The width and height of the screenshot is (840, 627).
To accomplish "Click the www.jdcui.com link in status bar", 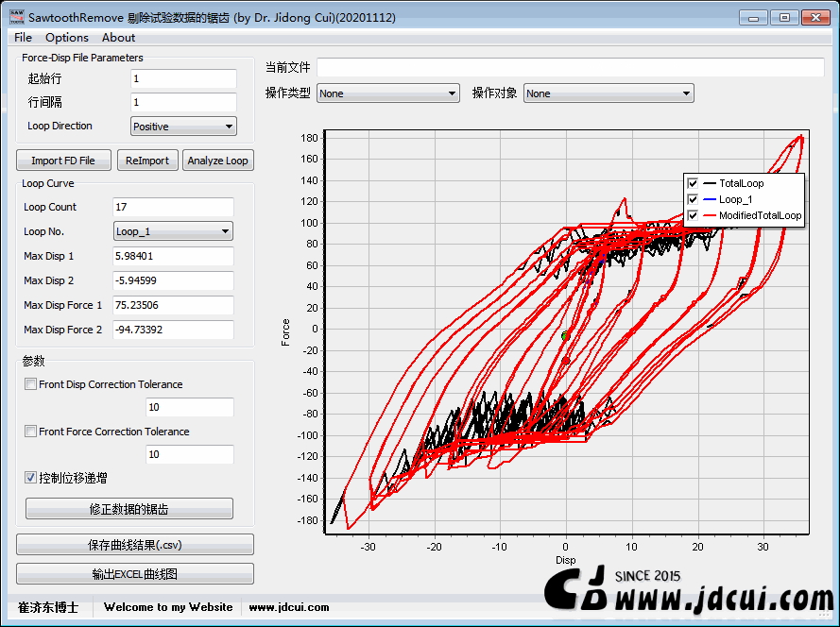I will pos(289,607).
